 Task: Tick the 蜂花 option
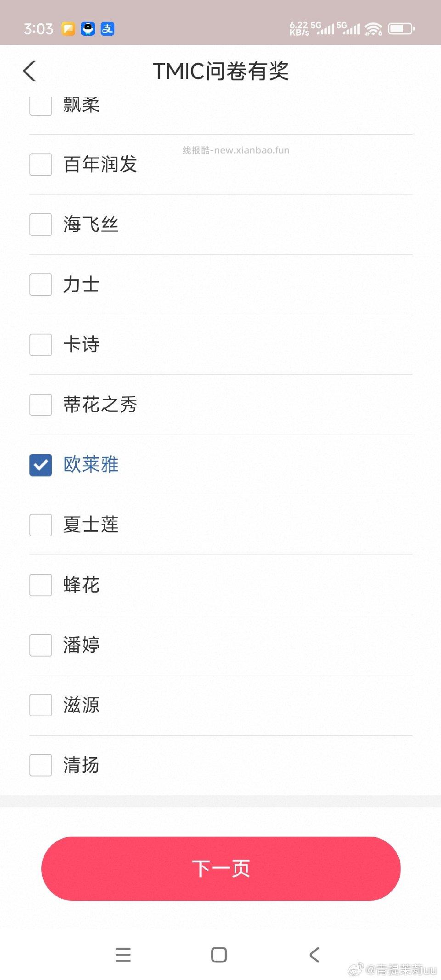[40, 585]
